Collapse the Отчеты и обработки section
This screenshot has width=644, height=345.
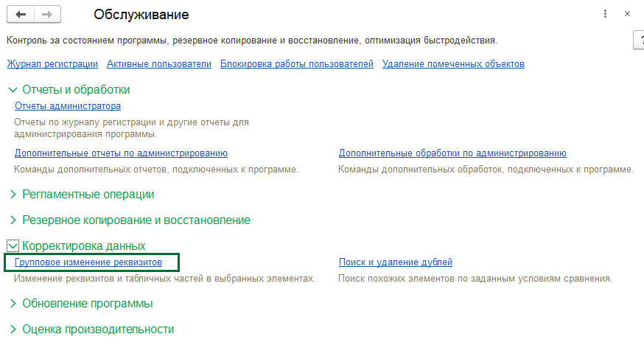tap(69, 89)
